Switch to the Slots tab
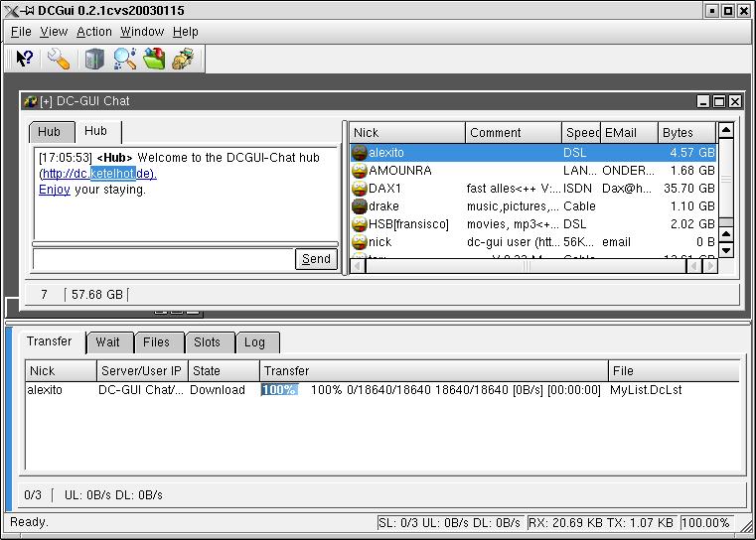756x540 pixels. tap(209, 342)
